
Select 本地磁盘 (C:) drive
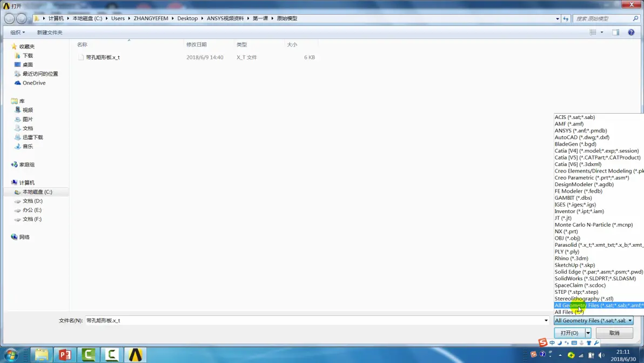(x=36, y=192)
